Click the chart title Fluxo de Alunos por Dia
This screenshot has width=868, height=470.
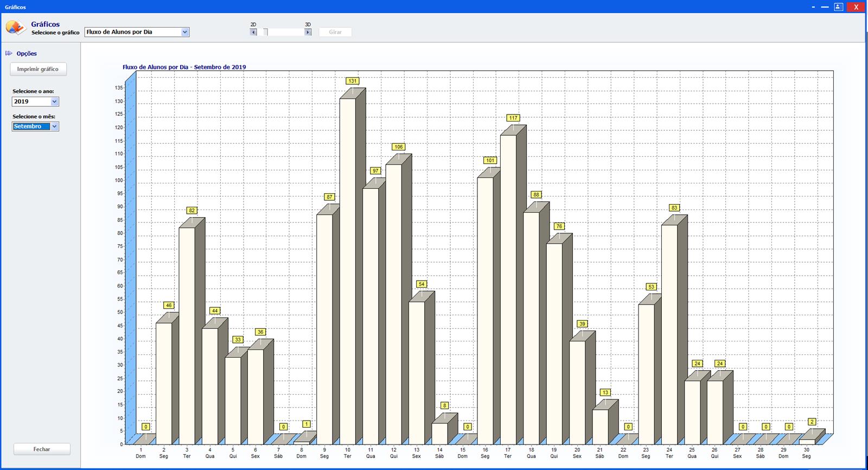pos(184,67)
